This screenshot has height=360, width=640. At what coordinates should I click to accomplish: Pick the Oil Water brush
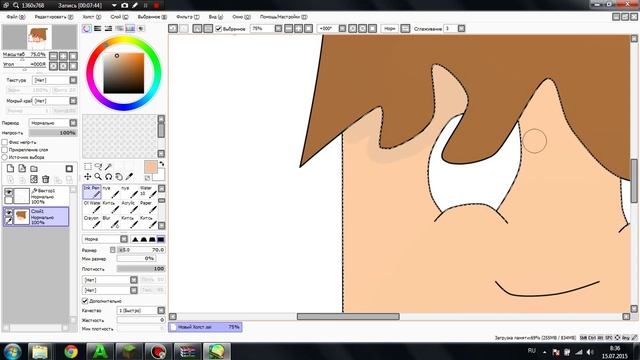pyautogui.click(x=92, y=207)
